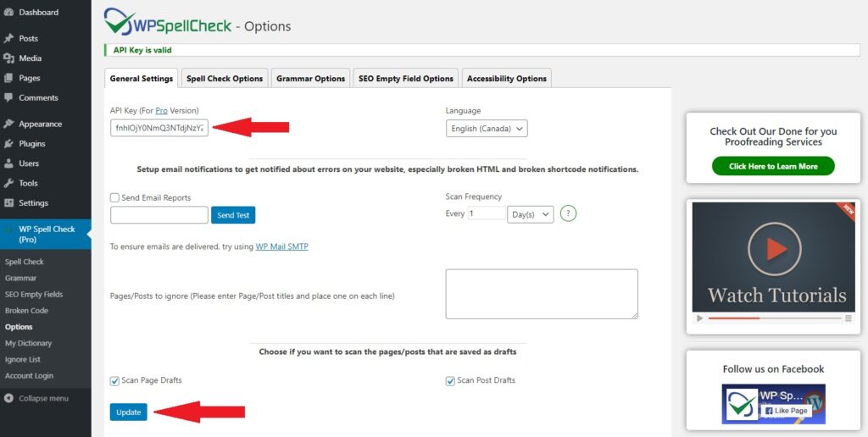The height and width of the screenshot is (437, 868).
Task: Click the Settings sliders icon
Action: click(8, 203)
